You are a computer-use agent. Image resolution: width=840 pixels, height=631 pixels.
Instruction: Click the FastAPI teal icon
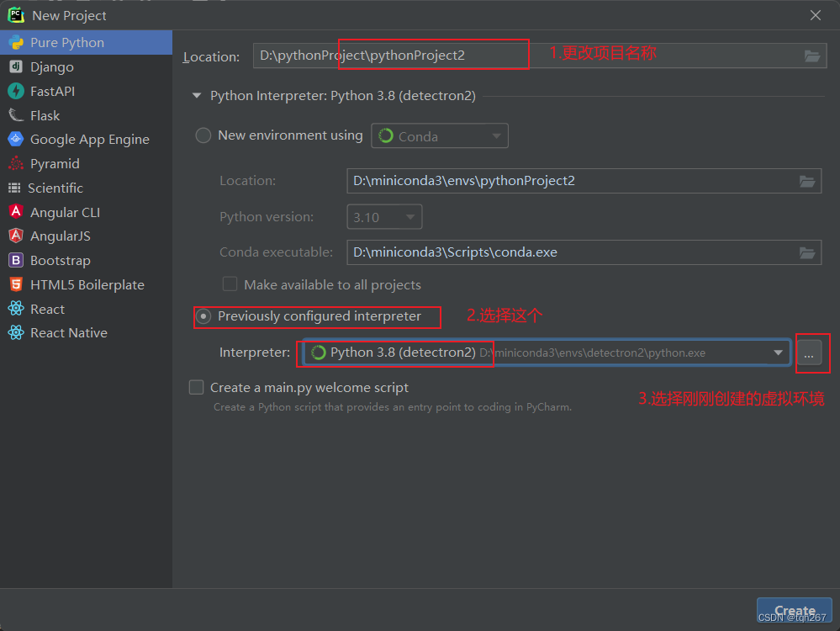click(18, 91)
